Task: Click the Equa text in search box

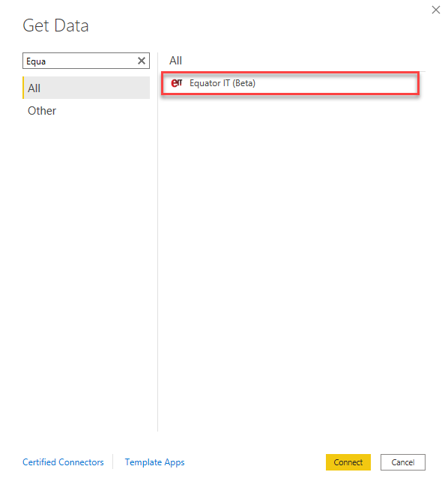Action: tap(36, 61)
